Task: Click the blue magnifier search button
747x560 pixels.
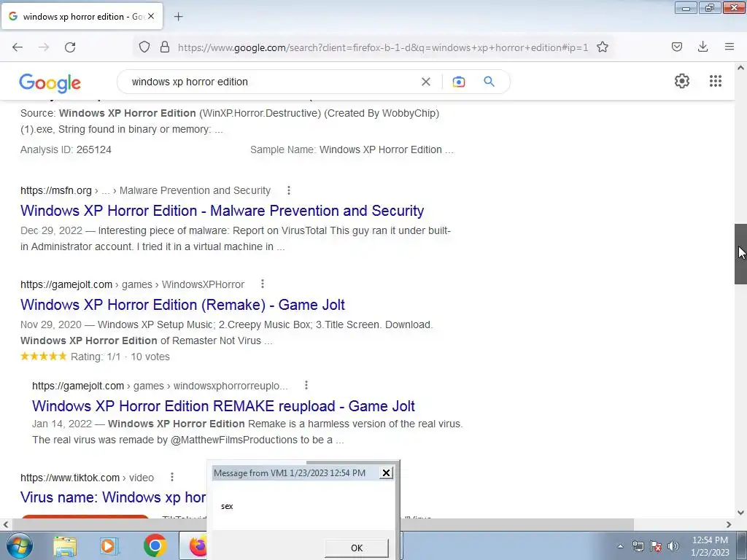Action: 489,82
